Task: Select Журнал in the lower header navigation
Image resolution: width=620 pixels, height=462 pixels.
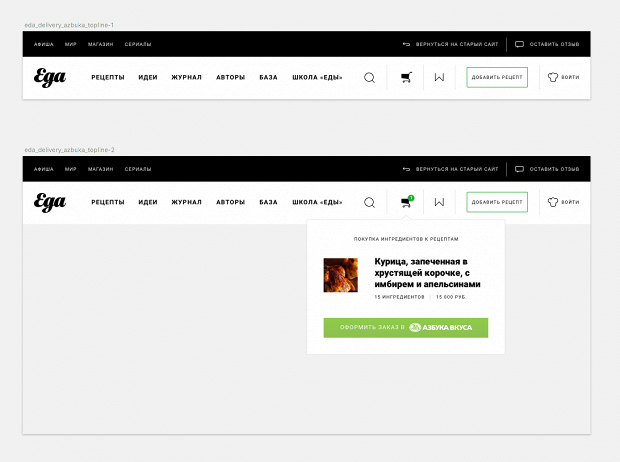Action: pos(186,202)
